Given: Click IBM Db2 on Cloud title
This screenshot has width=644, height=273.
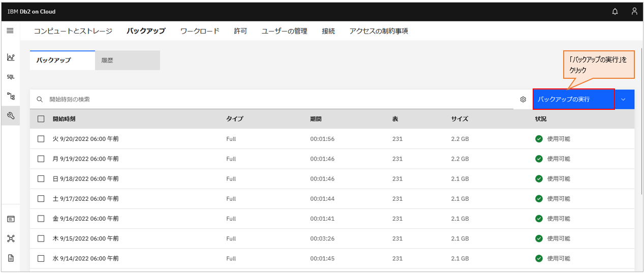Looking at the screenshot, I should (32, 11).
